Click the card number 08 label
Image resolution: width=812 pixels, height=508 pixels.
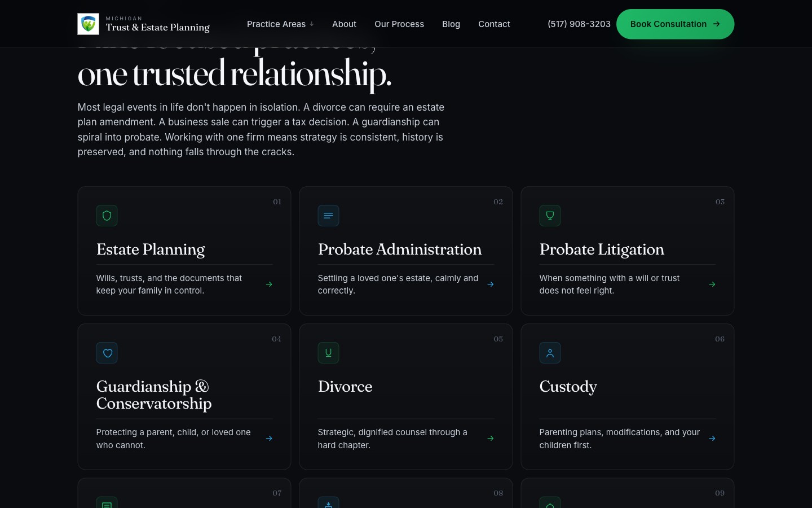coord(498,493)
